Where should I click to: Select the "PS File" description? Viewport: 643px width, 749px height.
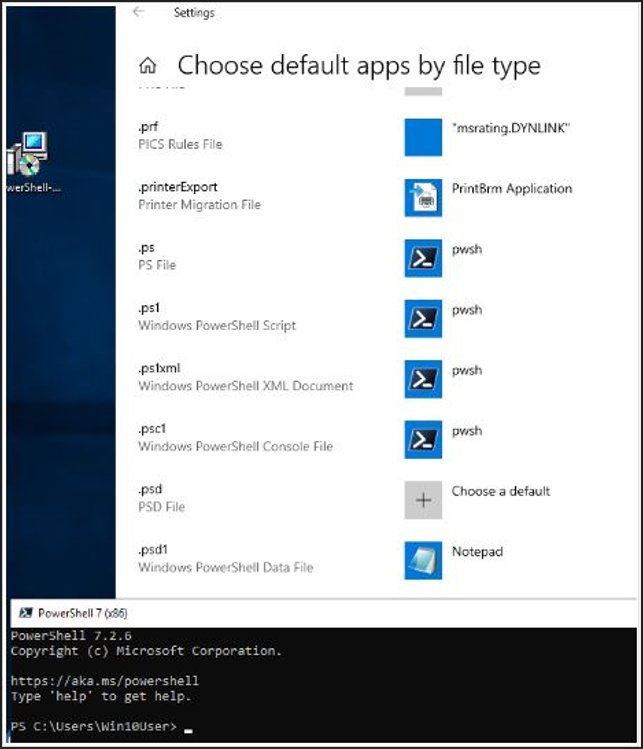click(x=157, y=265)
